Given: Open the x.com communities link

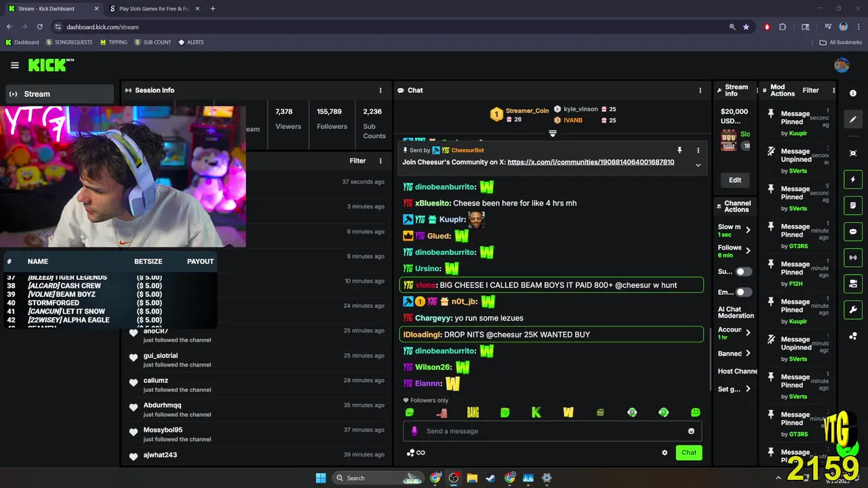Looking at the screenshot, I should [591, 163].
